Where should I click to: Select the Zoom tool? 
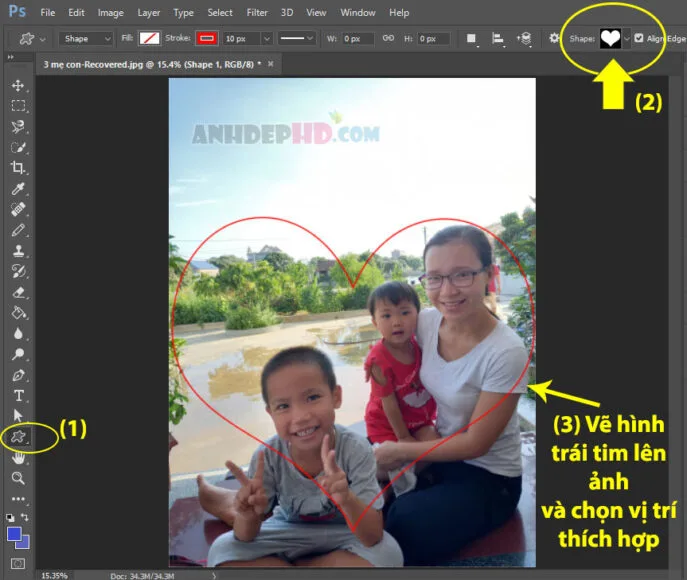pyautogui.click(x=18, y=478)
